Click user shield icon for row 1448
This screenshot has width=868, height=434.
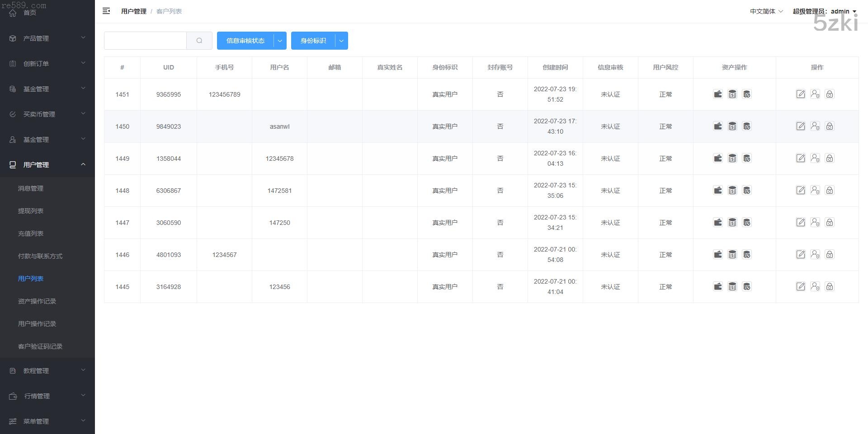coord(815,190)
